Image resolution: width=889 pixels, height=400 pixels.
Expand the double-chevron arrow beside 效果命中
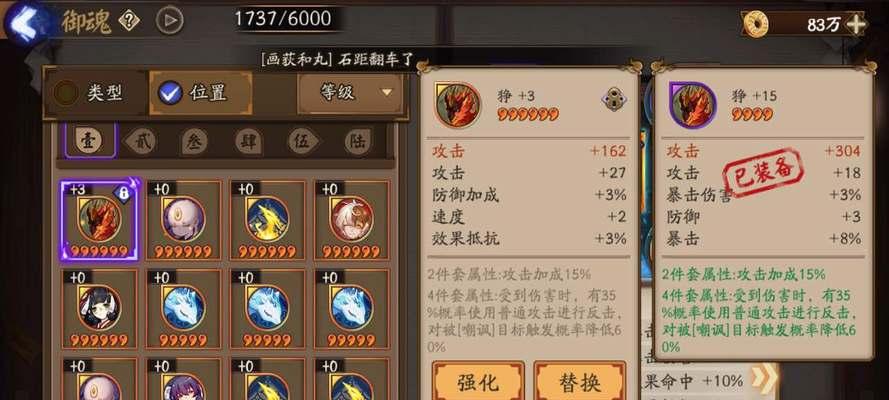pyautogui.click(x=763, y=378)
